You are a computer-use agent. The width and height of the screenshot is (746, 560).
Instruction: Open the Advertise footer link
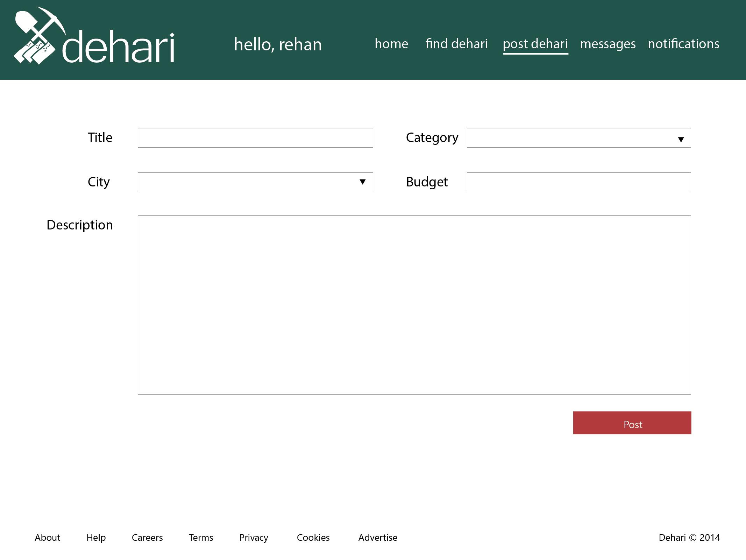click(378, 537)
